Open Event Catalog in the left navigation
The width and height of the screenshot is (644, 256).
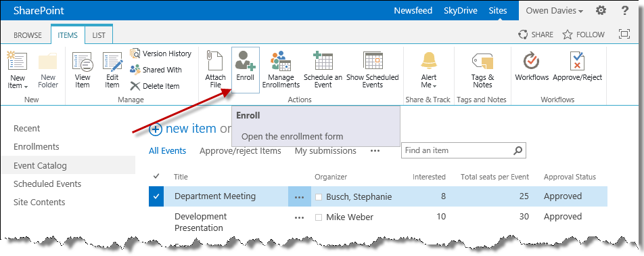68,165
